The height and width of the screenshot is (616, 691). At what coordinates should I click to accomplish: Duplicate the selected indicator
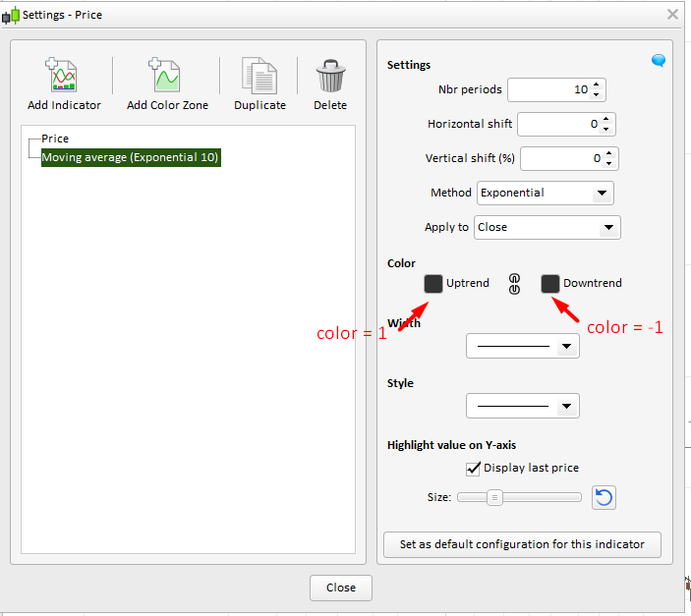pos(259,76)
